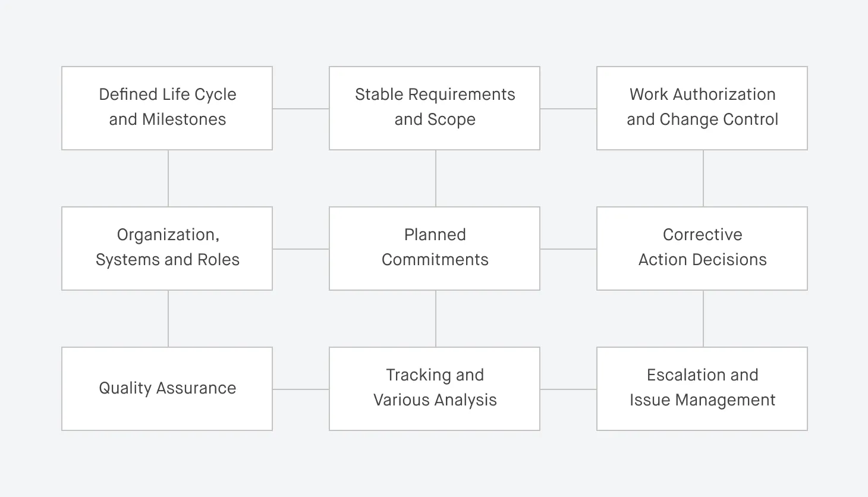Select Work Authorization and Change Control box
Screen dimensions: 868x497
pos(702,108)
